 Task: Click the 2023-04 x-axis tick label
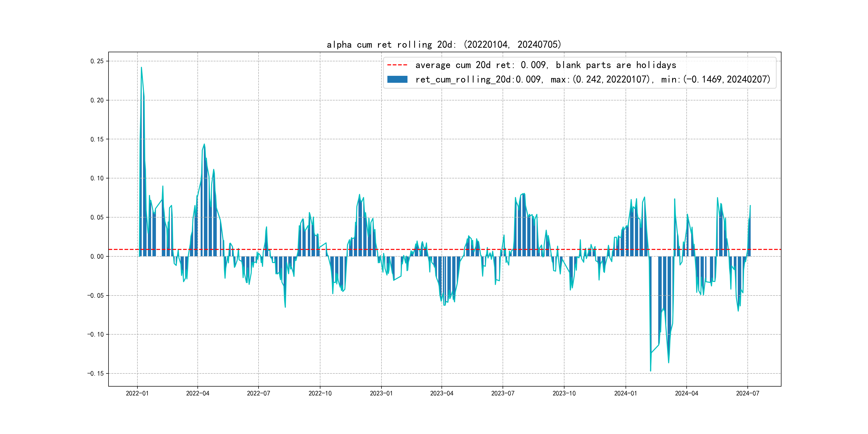[x=442, y=393]
